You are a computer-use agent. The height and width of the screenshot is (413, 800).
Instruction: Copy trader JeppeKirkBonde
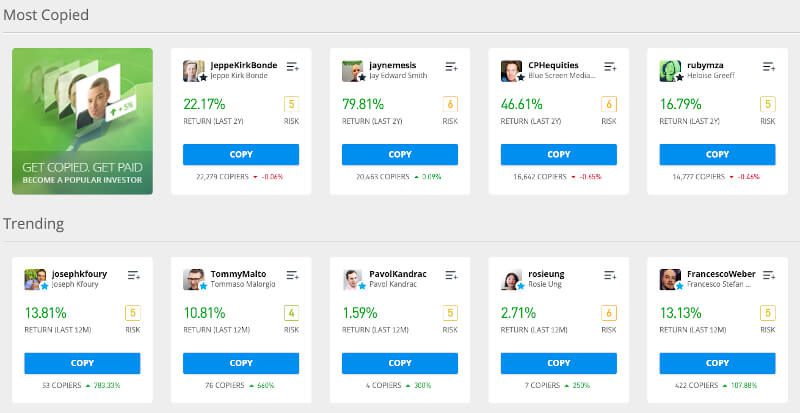tap(241, 154)
